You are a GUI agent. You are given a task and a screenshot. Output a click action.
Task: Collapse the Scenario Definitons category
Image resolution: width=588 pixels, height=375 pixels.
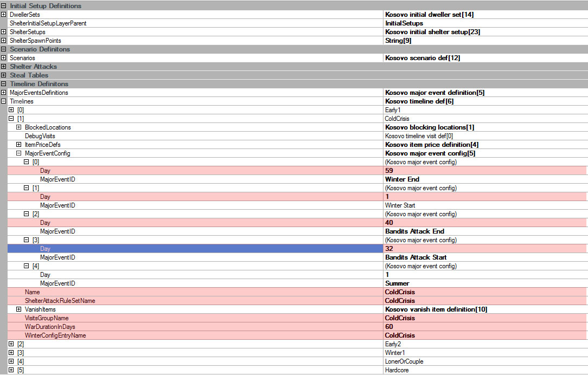pos(3,49)
